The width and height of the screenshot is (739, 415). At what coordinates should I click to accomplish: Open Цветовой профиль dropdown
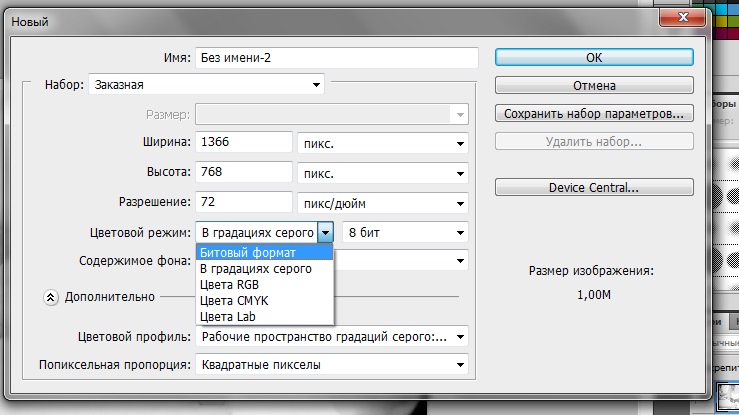pos(332,337)
